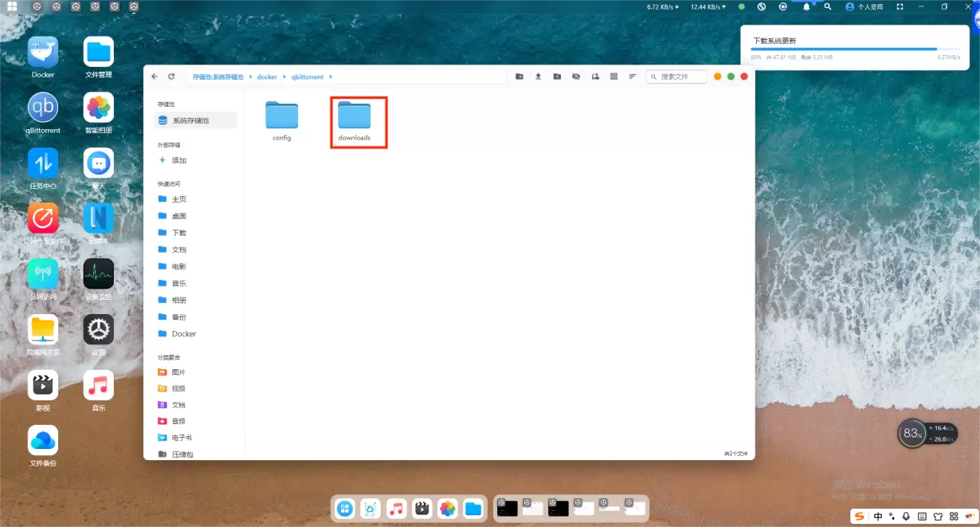Go back with the left arrow button

[x=155, y=77]
